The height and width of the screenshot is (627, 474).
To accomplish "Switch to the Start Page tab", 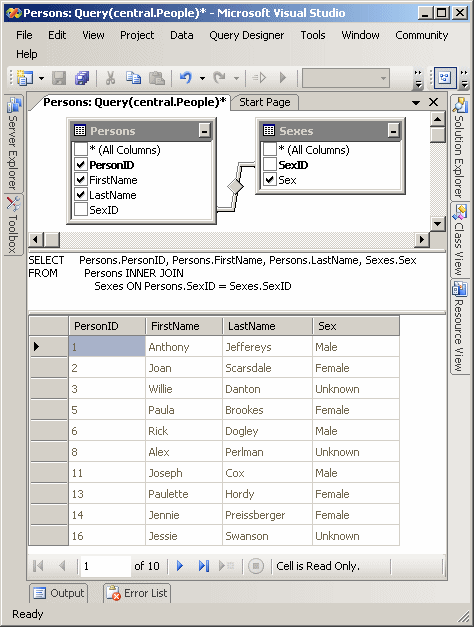I will [x=265, y=102].
